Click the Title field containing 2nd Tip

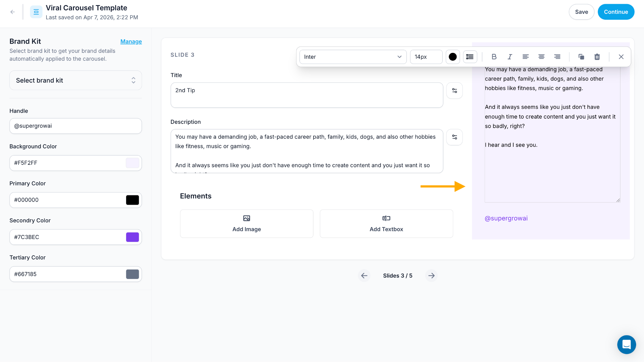[x=307, y=95]
